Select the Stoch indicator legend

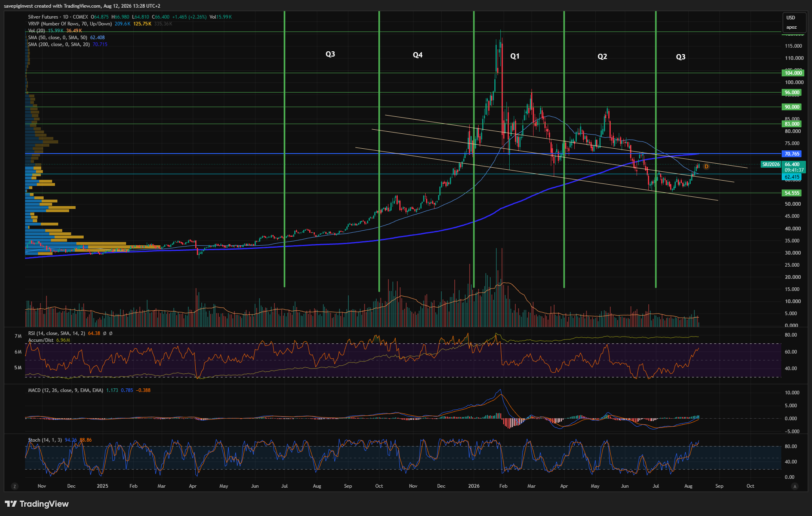coord(45,440)
